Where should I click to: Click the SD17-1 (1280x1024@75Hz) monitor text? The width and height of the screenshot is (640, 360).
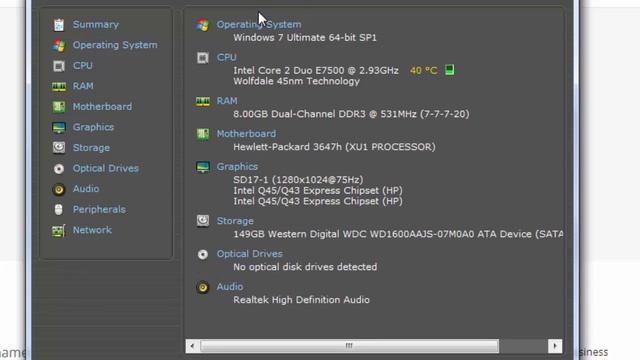point(298,180)
